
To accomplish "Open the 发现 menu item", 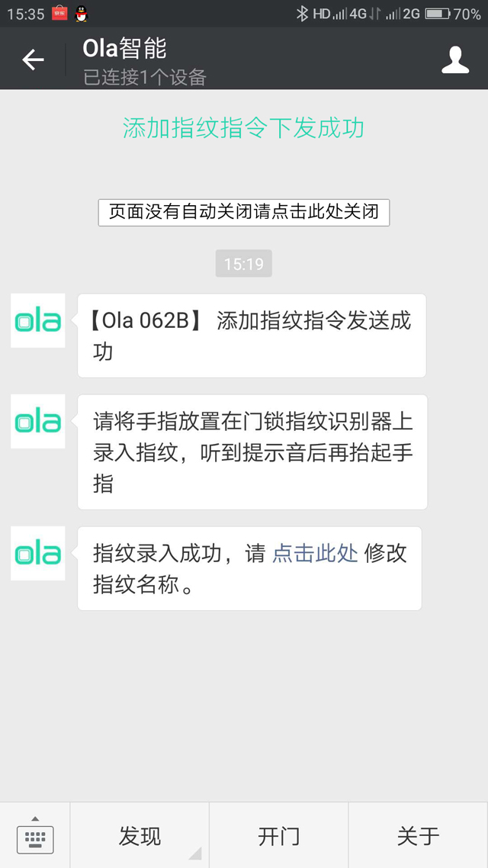I will [x=140, y=837].
